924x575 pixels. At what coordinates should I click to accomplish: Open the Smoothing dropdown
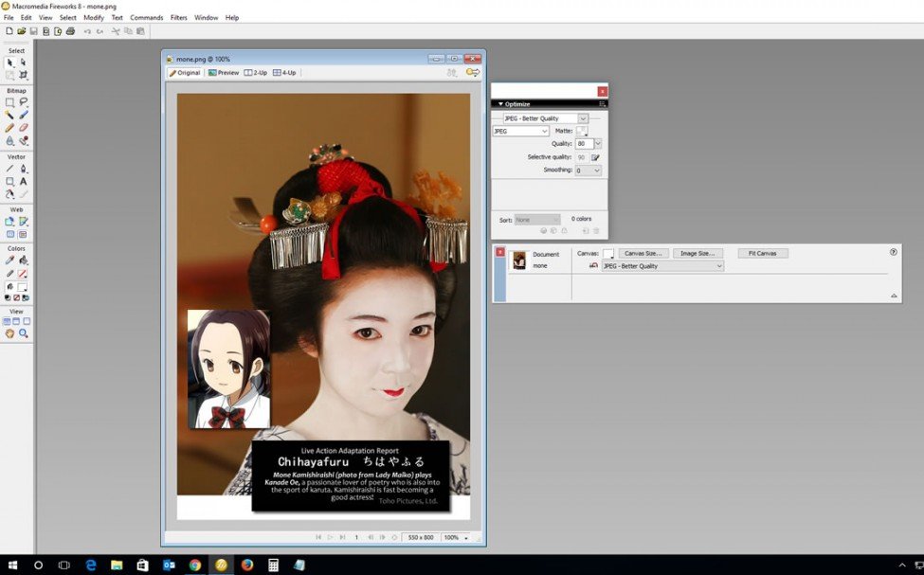coord(589,171)
